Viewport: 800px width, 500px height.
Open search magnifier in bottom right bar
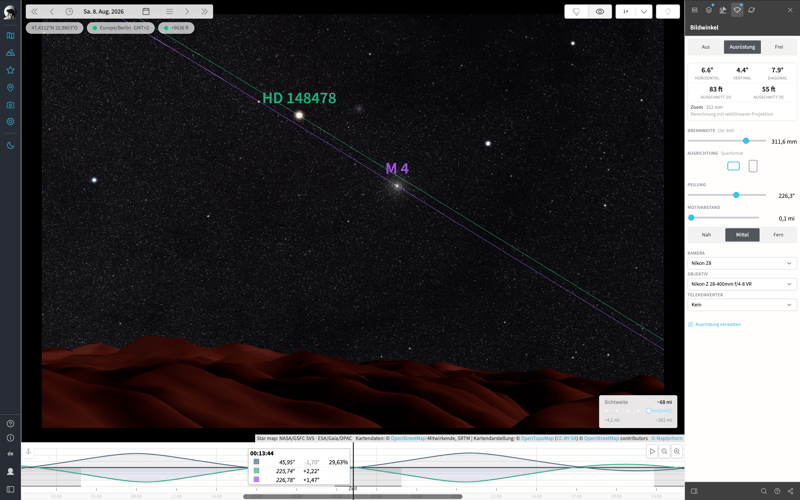point(764,491)
